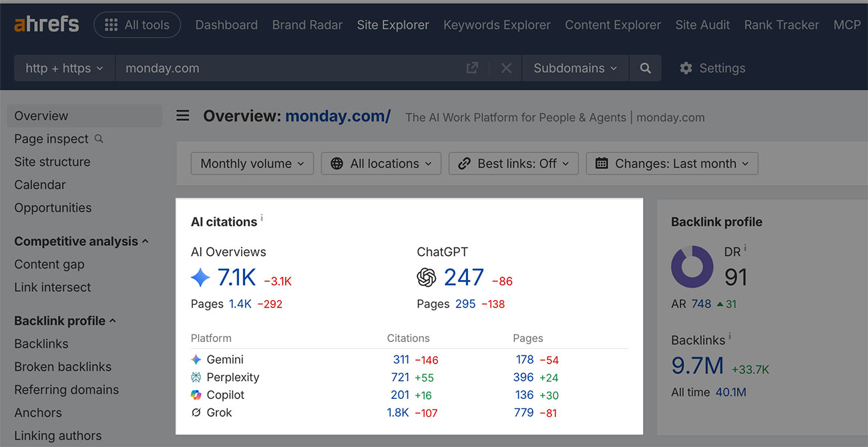Viewport: 868px width, 447px height.
Task: Open Grok pages value 779
Action: pos(524,413)
